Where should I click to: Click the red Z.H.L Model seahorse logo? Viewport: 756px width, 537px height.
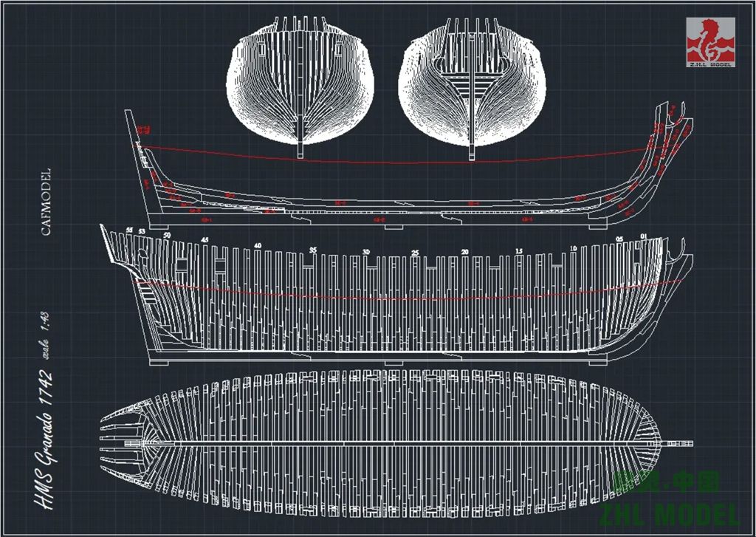(x=710, y=41)
